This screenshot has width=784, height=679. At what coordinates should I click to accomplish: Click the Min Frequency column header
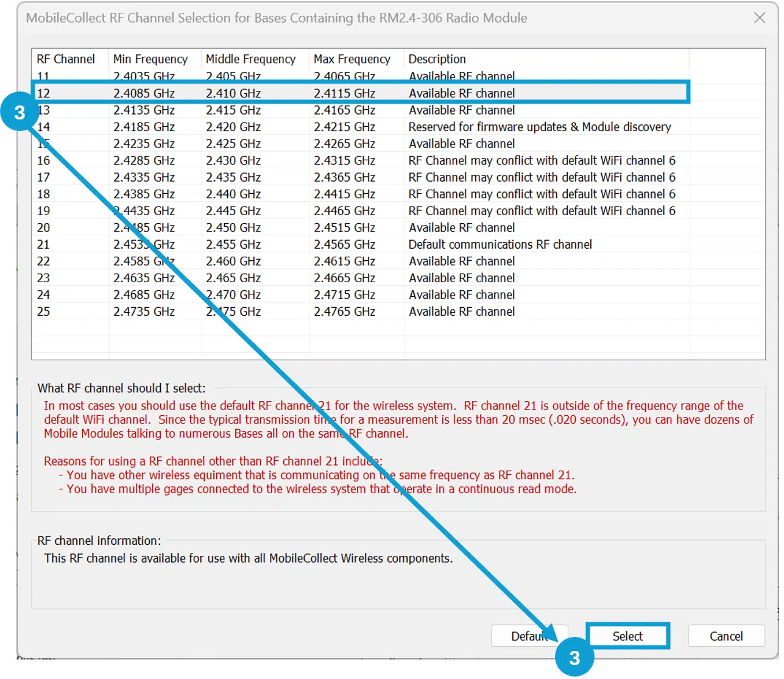point(150,59)
